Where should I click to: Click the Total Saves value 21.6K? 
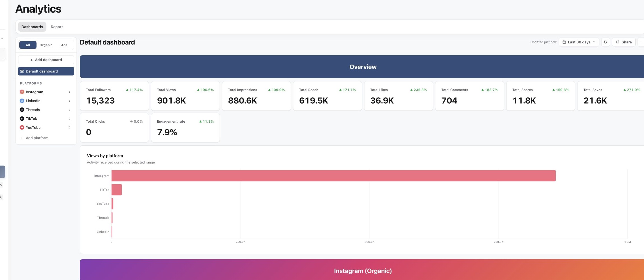point(595,101)
